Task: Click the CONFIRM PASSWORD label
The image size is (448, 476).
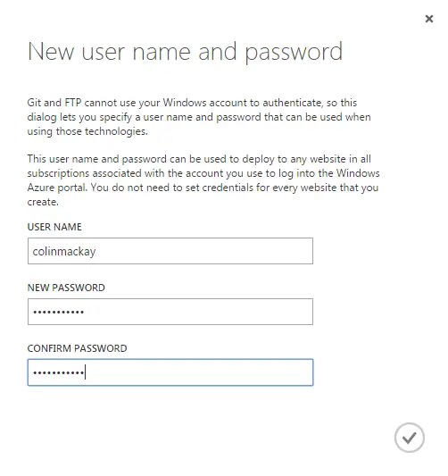Action: pos(77,348)
